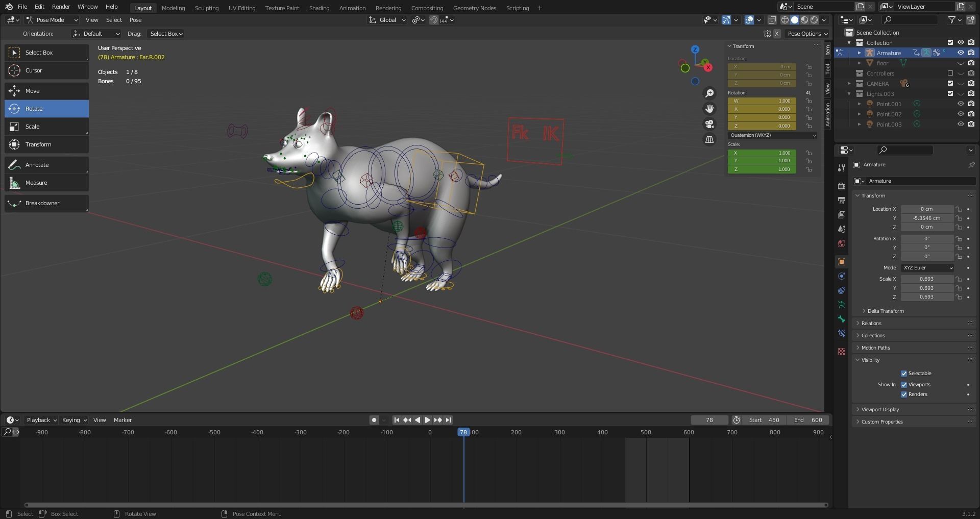Open Render properties tab icon

(841, 186)
